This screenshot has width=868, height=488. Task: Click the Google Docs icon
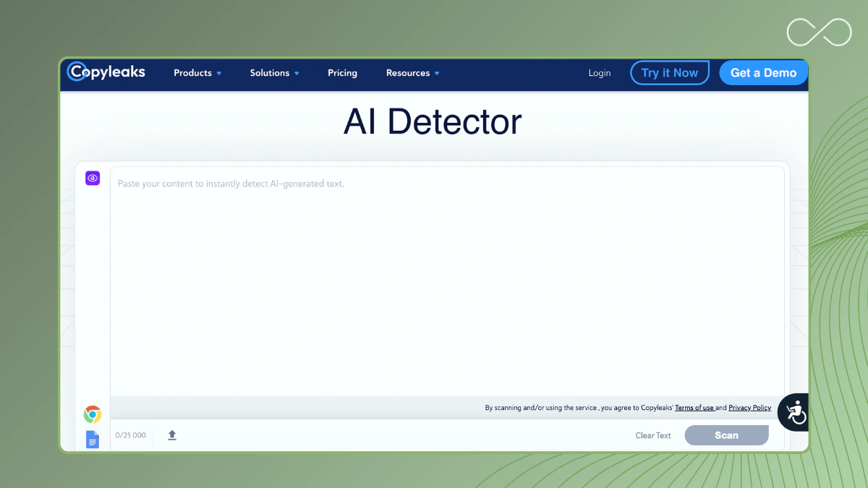[x=93, y=440]
